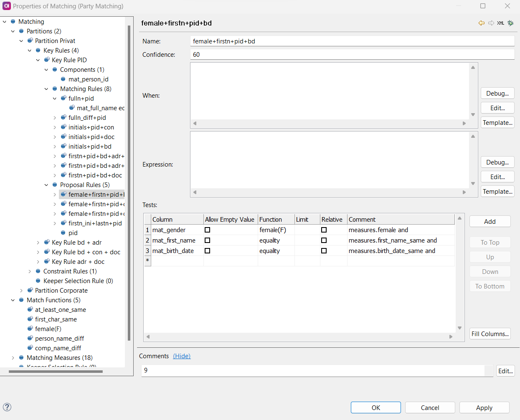Toggle Relative checkbox for mat_first_name row
The height and width of the screenshot is (420, 520).
click(x=324, y=240)
